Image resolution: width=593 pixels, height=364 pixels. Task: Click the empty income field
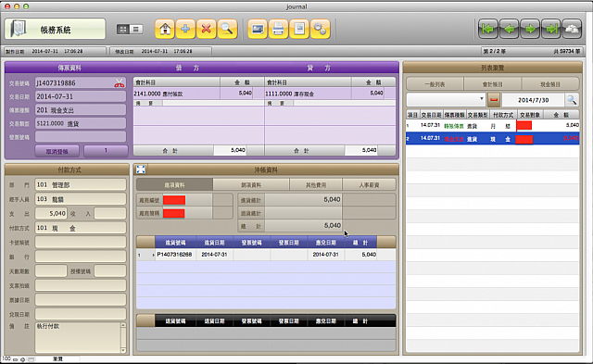coord(110,213)
